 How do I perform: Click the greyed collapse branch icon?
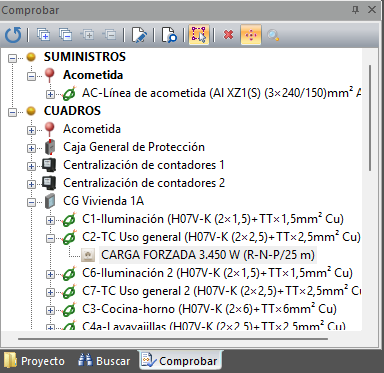(x=110, y=35)
